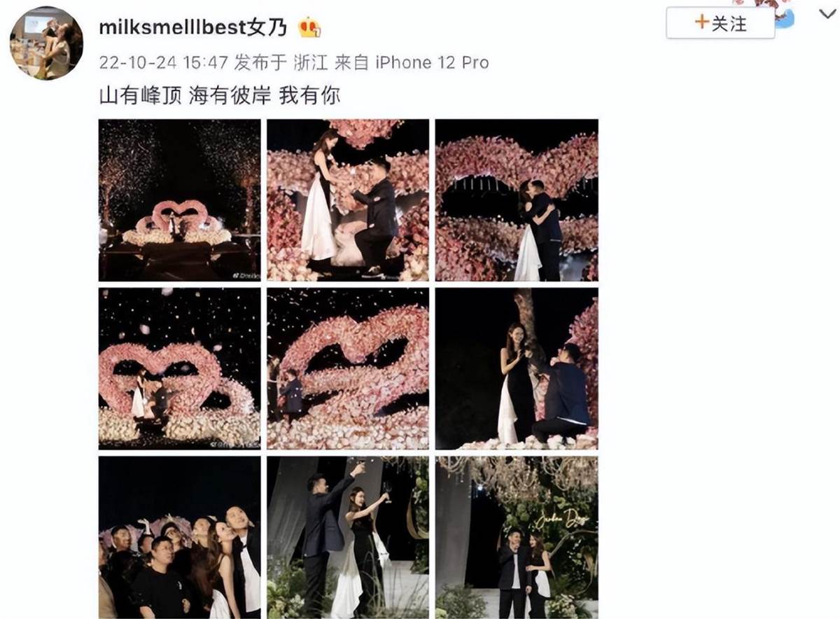Click the 关注 follow button
840x619 pixels.
point(720,22)
